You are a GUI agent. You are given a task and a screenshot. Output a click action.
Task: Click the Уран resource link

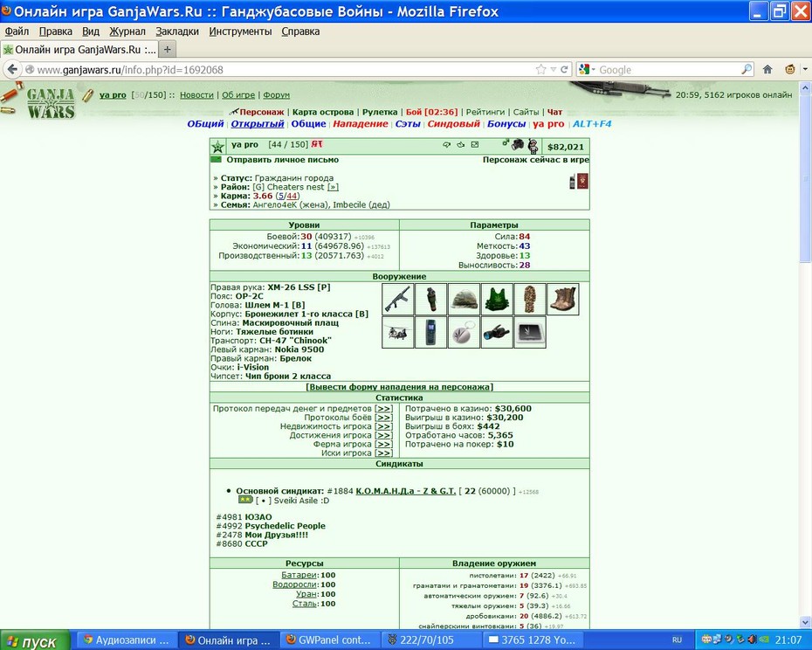tap(306, 595)
